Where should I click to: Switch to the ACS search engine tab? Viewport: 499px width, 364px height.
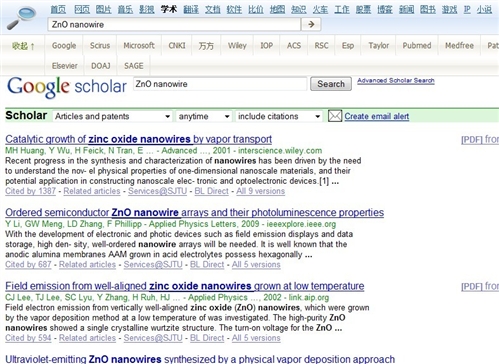294,46
